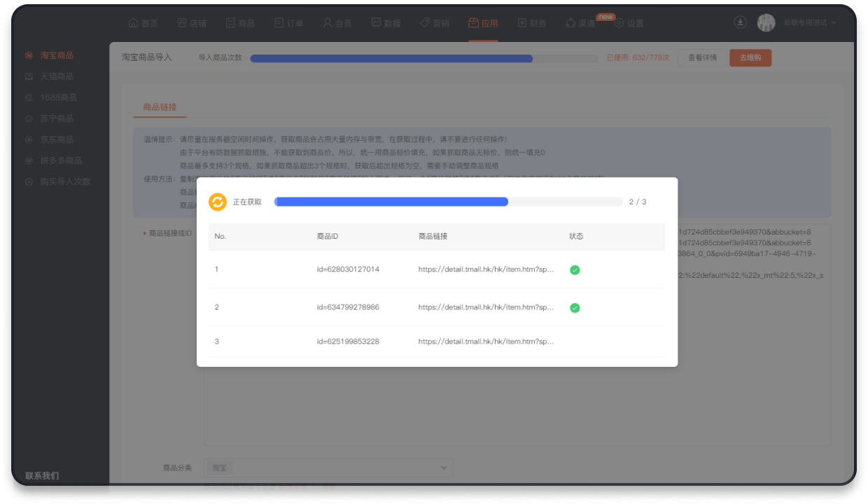The width and height of the screenshot is (868, 504).
Task: Open 天猫商品 in the sidebar
Action: tap(56, 76)
